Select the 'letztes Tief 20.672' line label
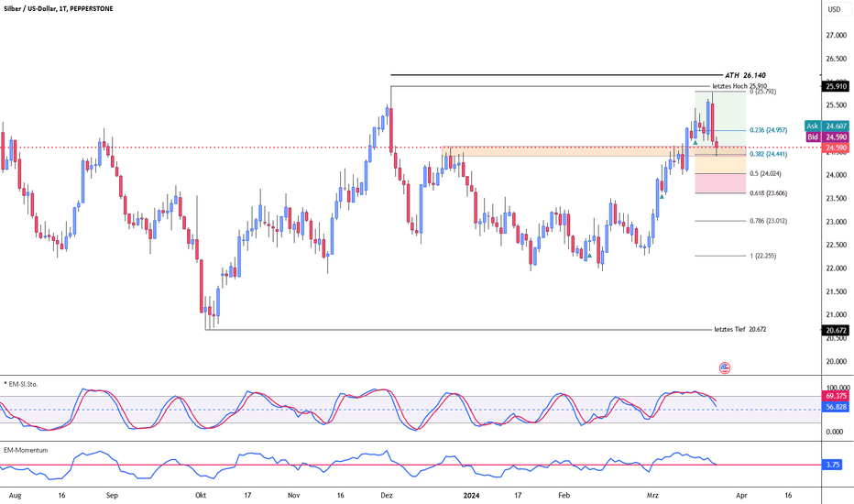This screenshot has width=854, height=504. click(739, 329)
